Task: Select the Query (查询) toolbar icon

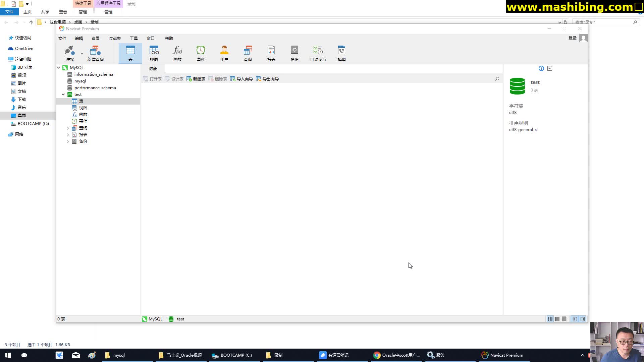Action: [248, 54]
